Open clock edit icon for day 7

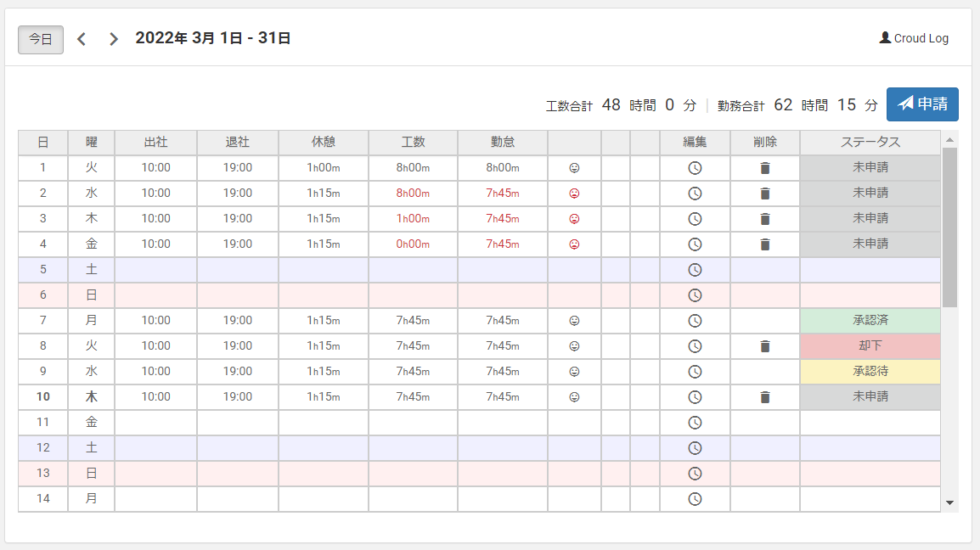[x=695, y=321]
